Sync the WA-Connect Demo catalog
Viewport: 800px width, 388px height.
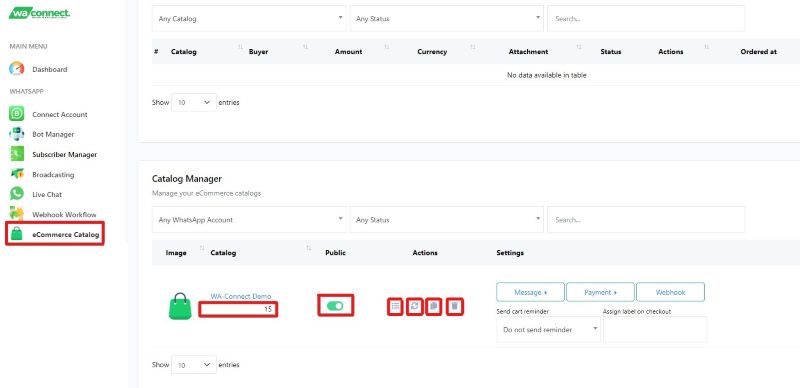[415, 306]
